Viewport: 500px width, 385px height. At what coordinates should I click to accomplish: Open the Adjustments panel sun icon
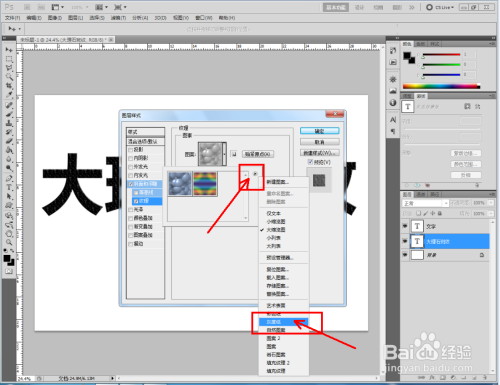pos(393,79)
